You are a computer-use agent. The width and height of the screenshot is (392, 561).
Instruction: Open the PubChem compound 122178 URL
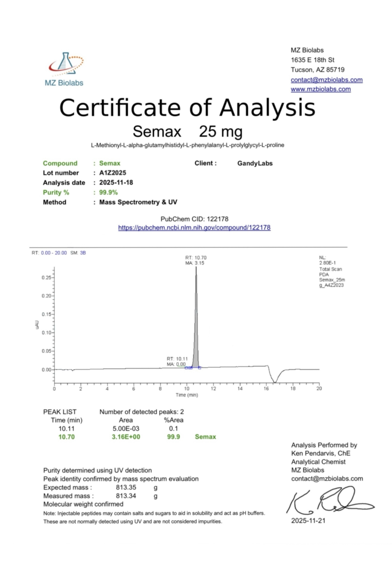(x=194, y=227)
